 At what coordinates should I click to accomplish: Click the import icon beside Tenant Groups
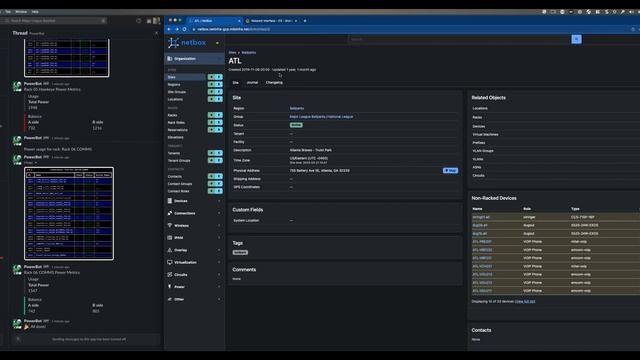[x=219, y=160]
